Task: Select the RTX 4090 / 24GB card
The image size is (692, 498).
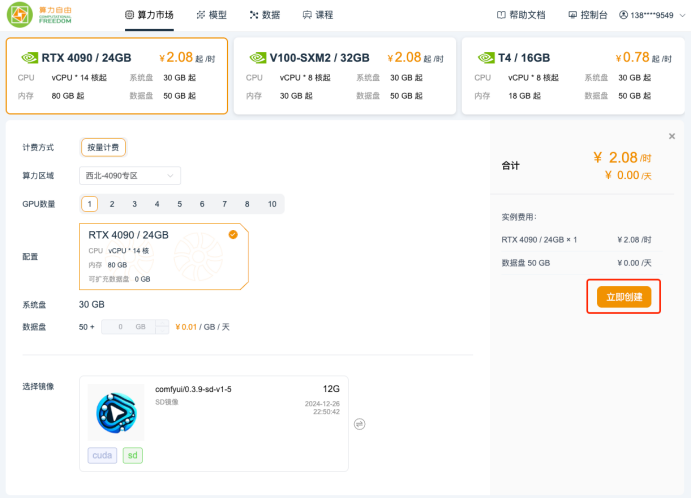Action: click(117, 76)
